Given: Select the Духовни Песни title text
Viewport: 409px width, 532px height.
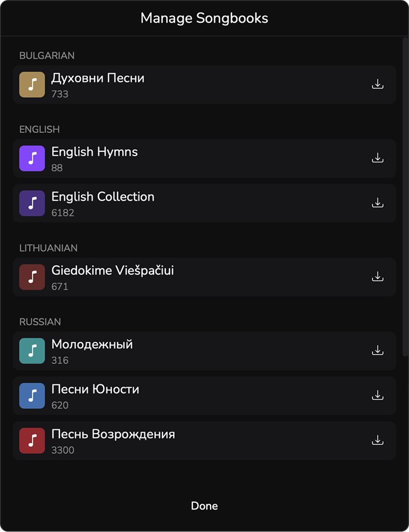Looking at the screenshot, I should (x=98, y=79).
